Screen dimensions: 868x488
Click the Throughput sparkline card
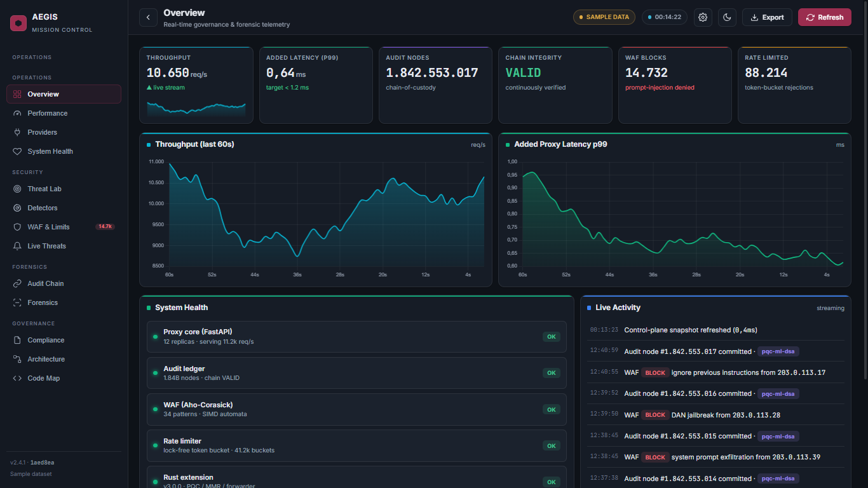(196, 85)
